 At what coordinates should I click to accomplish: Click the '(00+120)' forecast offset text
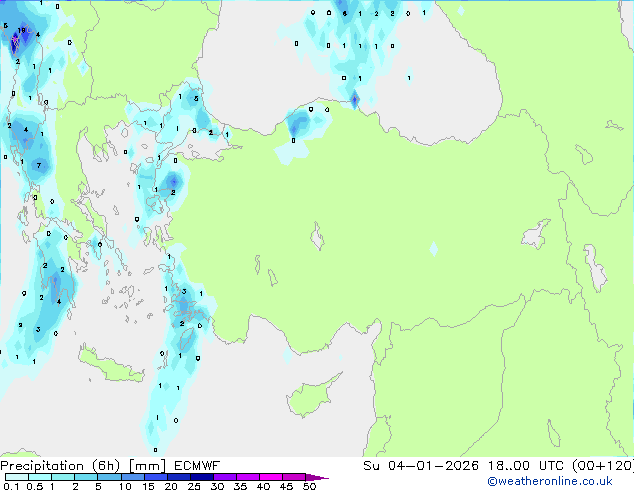point(603,466)
